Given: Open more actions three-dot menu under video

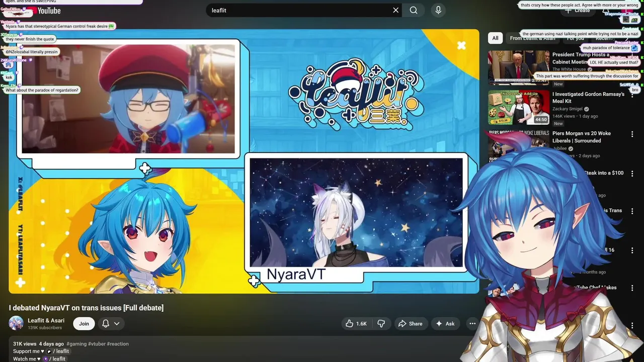Looking at the screenshot, I should click(x=472, y=324).
